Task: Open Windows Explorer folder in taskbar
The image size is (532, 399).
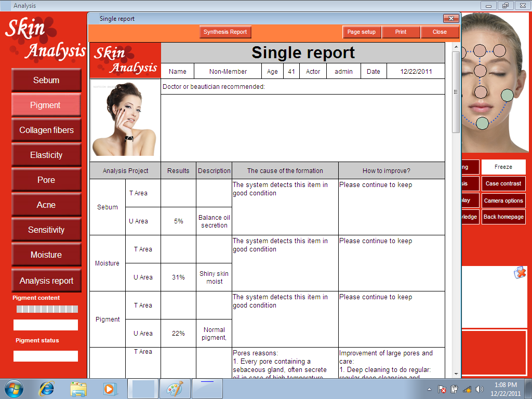Action: pos(78,389)
